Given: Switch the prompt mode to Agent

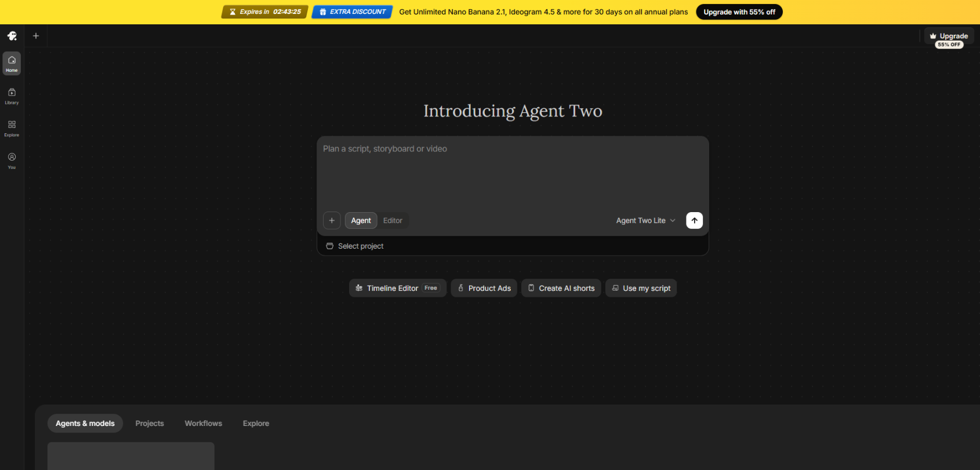Looking at the screenshot, I should tap(361, 221).
